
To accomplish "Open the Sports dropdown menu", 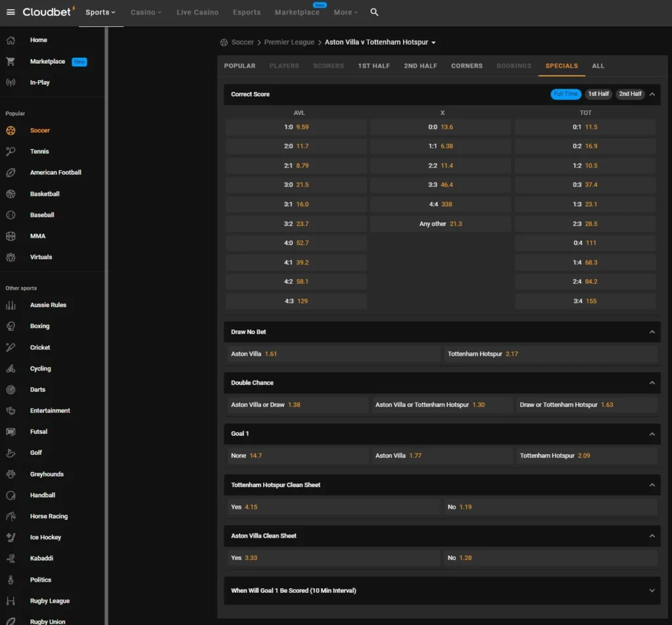I will 100,12.
